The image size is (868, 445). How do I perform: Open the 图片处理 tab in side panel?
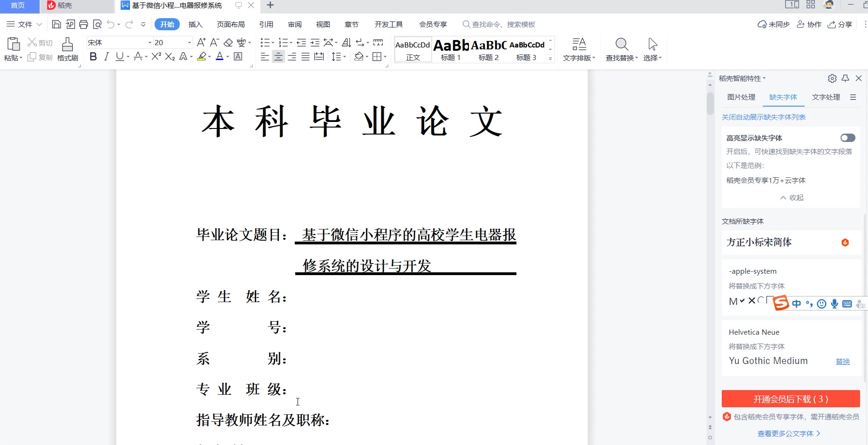[741, 97]
